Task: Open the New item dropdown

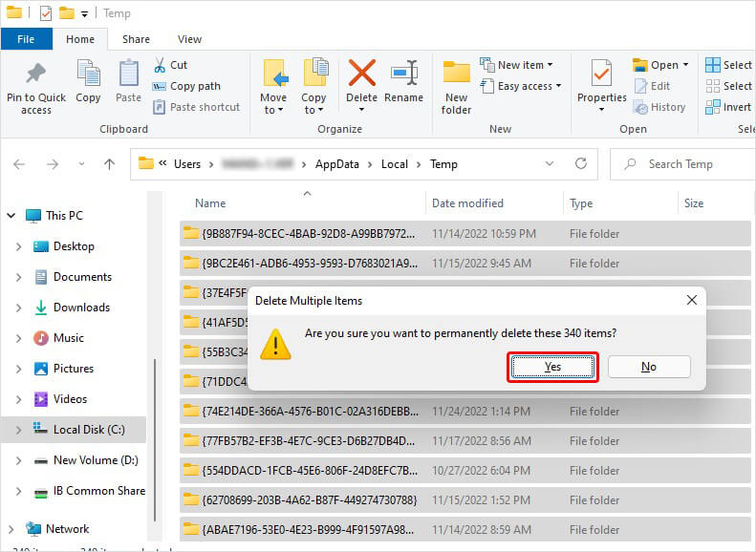Action: click(x=551, y=65)
